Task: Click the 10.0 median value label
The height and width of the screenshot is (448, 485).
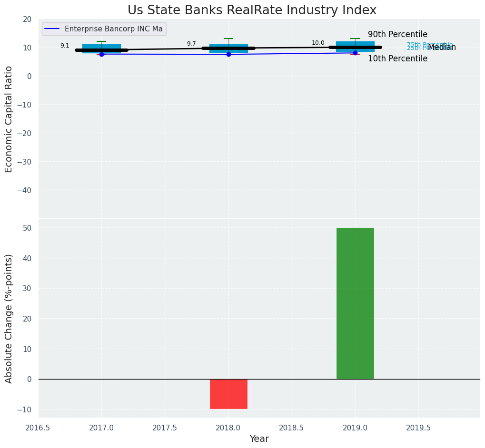Action: coord(318,43)
